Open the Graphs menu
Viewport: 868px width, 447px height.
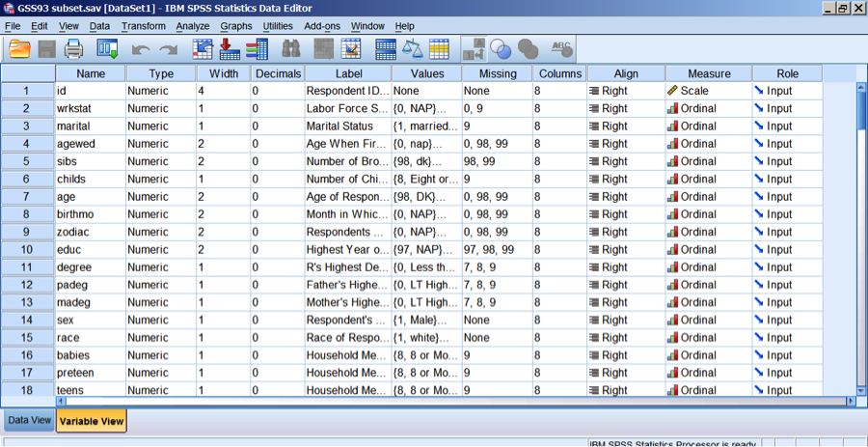(x=236, y=26)
